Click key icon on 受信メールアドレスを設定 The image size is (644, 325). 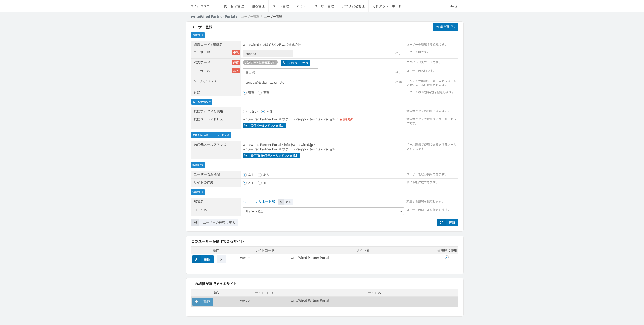point(246,125)
